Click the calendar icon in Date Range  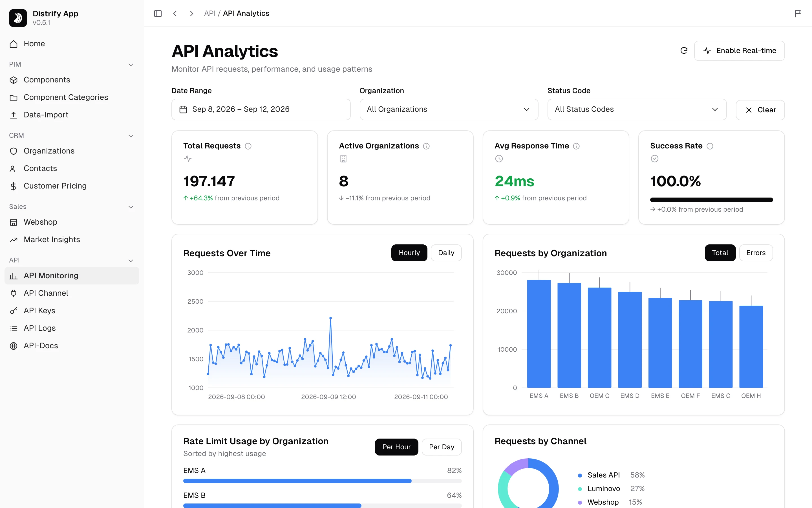tap(183, 110)
